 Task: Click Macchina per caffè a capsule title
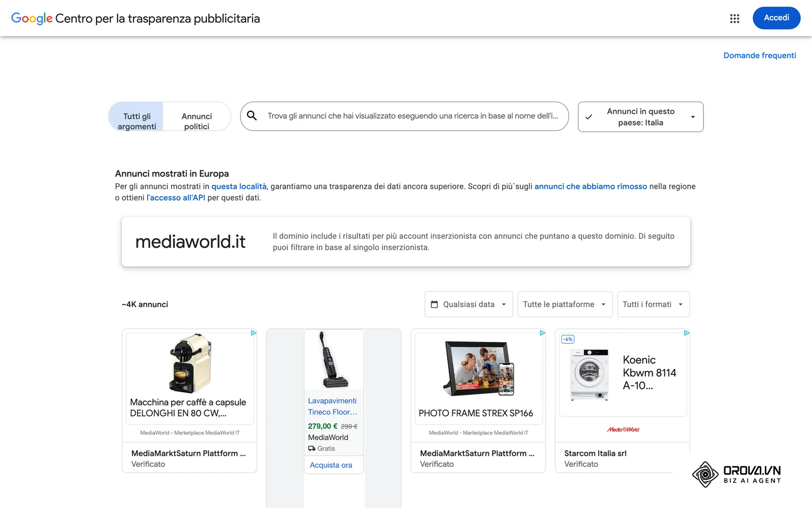click(x=188, y=408)
